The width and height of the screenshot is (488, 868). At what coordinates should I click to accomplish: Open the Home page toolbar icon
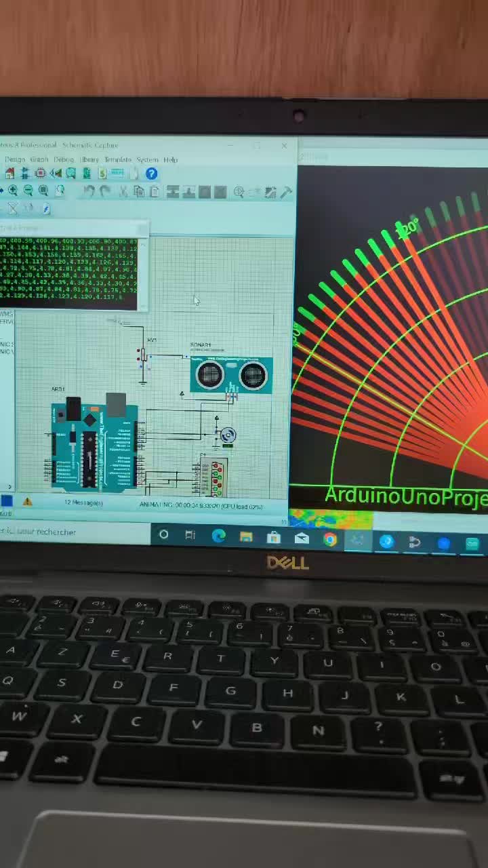coord(9,174)
